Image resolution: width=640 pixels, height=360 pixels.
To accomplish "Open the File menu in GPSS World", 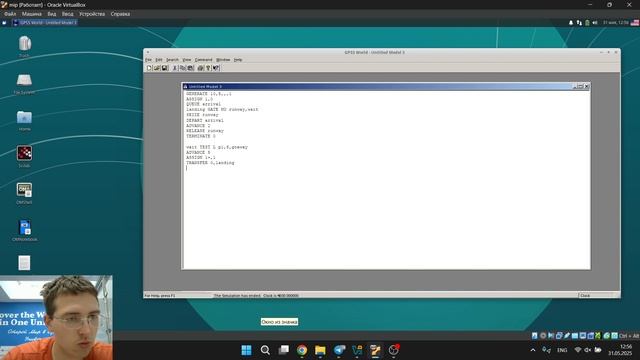I will click(x=148, y=60).
